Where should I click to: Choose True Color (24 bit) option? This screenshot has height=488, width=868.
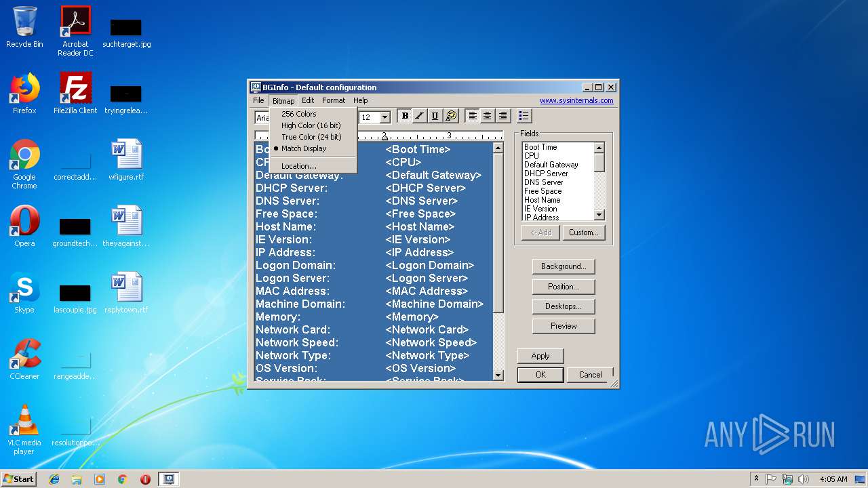point(313,137)
